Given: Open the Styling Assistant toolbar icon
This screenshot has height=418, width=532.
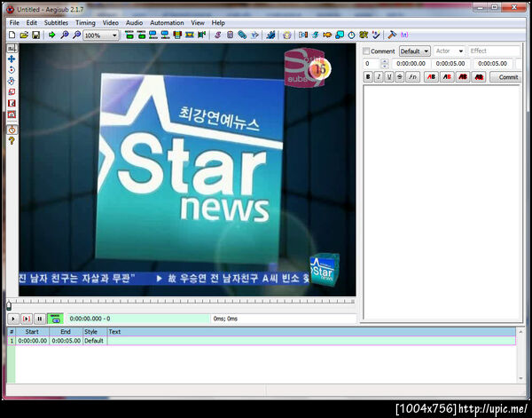Looking at the screenshot, I should coord(315,35).
